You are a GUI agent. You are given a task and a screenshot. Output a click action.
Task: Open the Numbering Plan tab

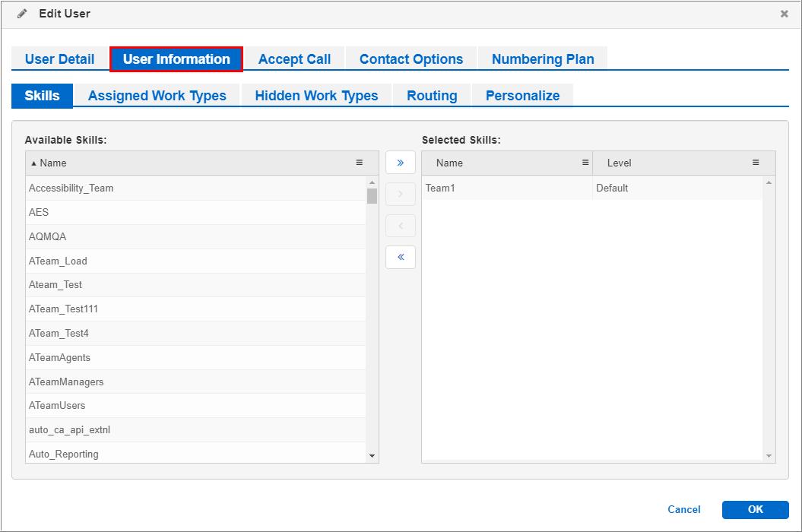[542, 59]
